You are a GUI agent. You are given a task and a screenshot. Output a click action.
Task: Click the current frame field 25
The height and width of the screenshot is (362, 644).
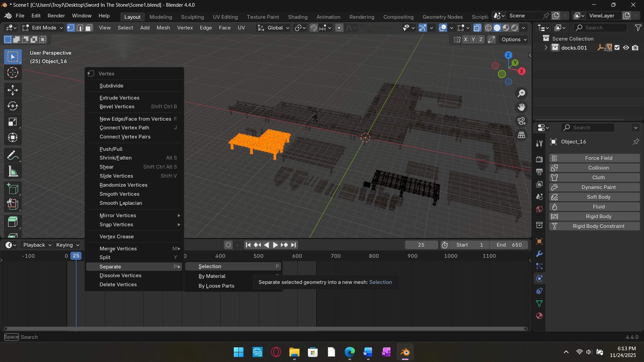click(421, 245)
